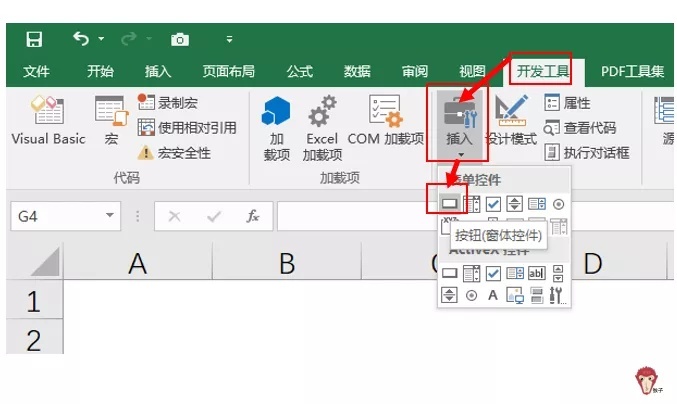The width and height of the screenshot is (677, 404).
Task: Click 查看代码 view code
Action: point(580,128)
